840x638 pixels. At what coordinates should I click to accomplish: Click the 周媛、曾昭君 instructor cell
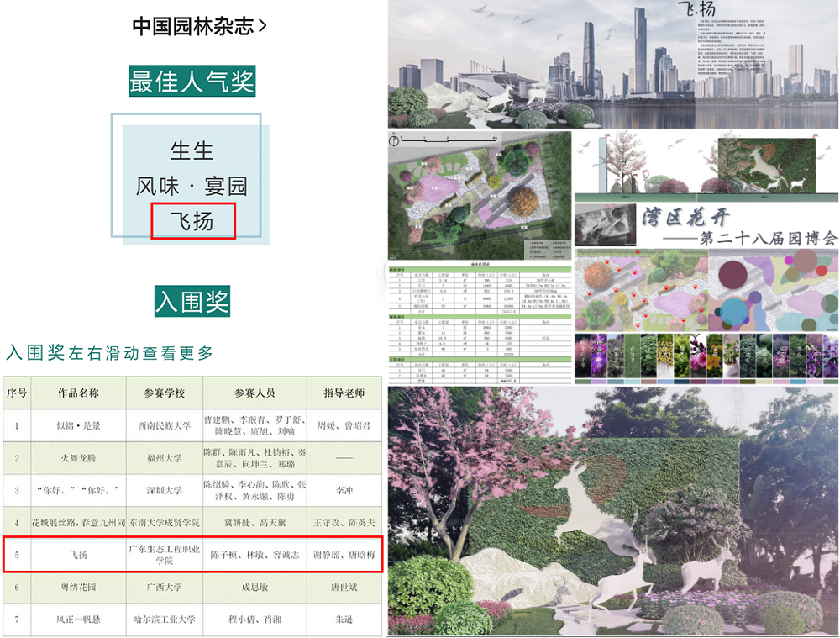pos(344,425)
